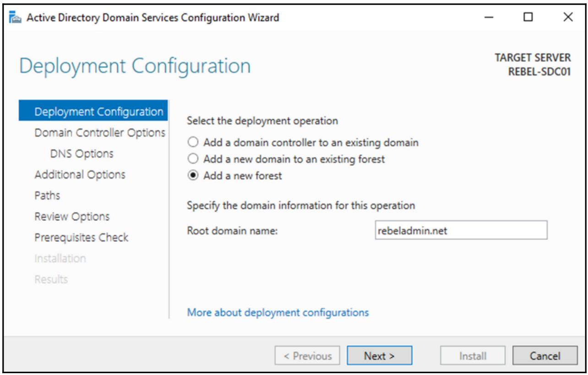Click the REBEL-SDC01 target server text
The height and width of the screenshot is (375, 588).
539,72
